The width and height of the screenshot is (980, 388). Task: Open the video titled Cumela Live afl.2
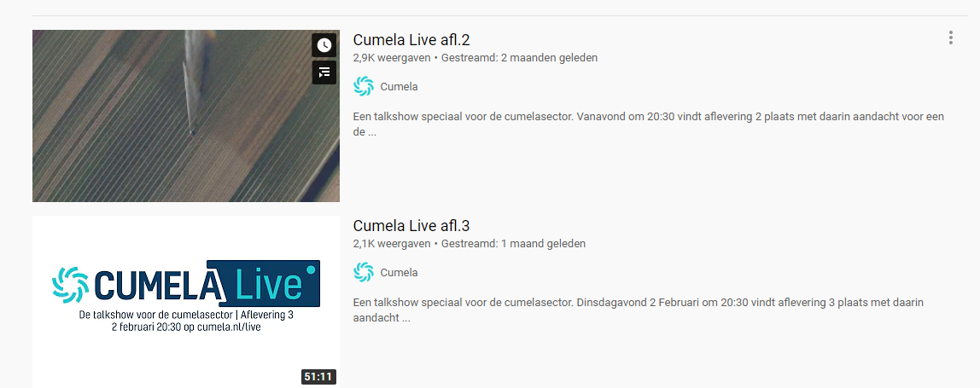pos(411,40)
